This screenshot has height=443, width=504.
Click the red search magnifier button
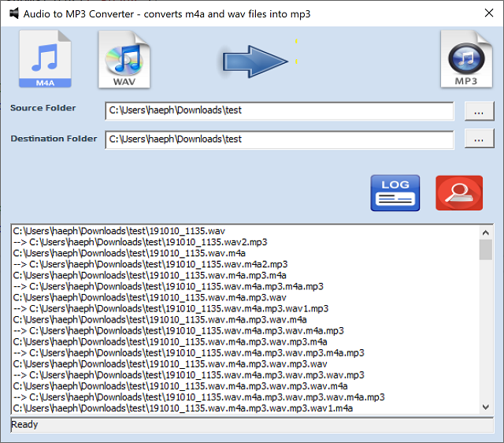pos(459,193)
